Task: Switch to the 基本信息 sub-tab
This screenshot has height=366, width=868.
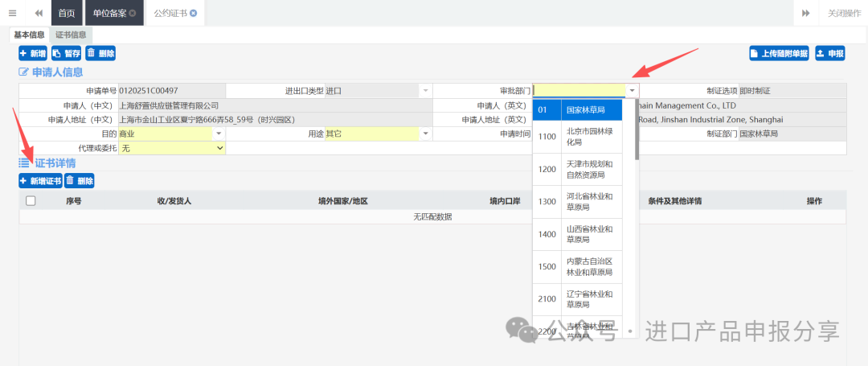Action: pos(30,35)
